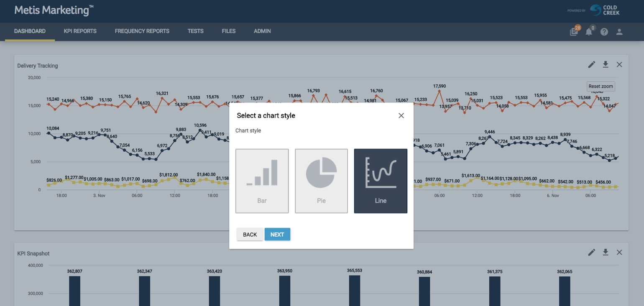The image size is (644, 306).
Task: Download the KPI Snapshot chart
Action: coord(606,252)
